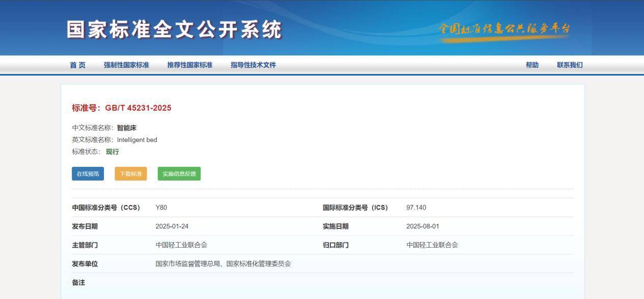The width and height of the screenshot is (644, 299).
Task: Click the 标准状态 label
Action: pyautogui.click(x=86, y=152)
